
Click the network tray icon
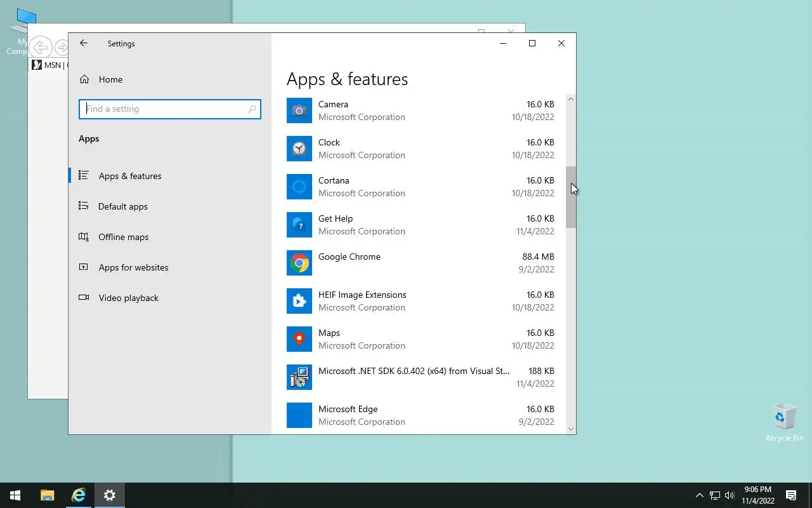click(x=715, y=495)
